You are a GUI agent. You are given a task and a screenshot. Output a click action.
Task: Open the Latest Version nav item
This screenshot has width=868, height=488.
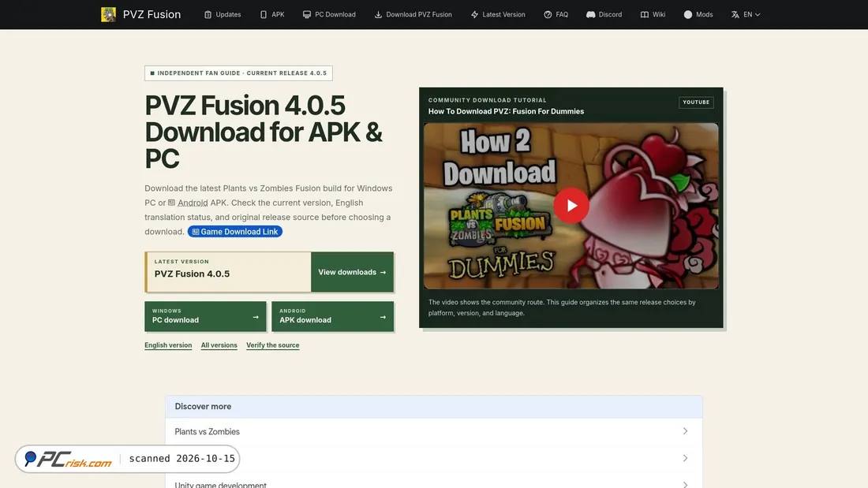point(498,14)
